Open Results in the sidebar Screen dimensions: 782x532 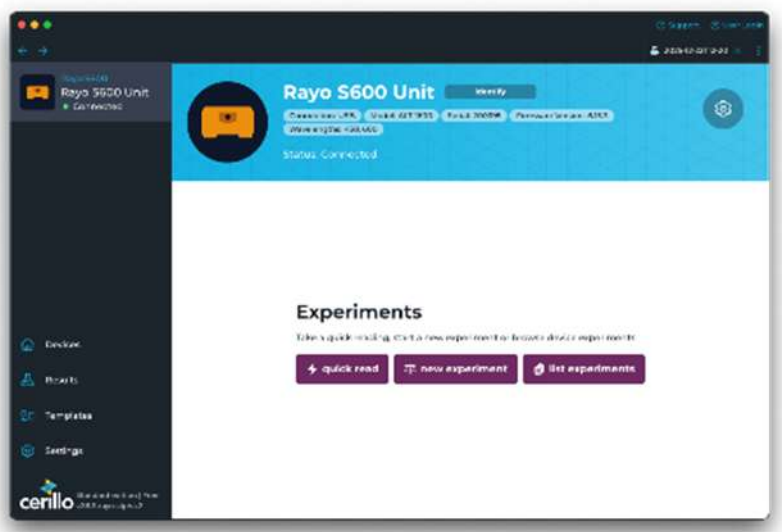click(x=61, y=380)
